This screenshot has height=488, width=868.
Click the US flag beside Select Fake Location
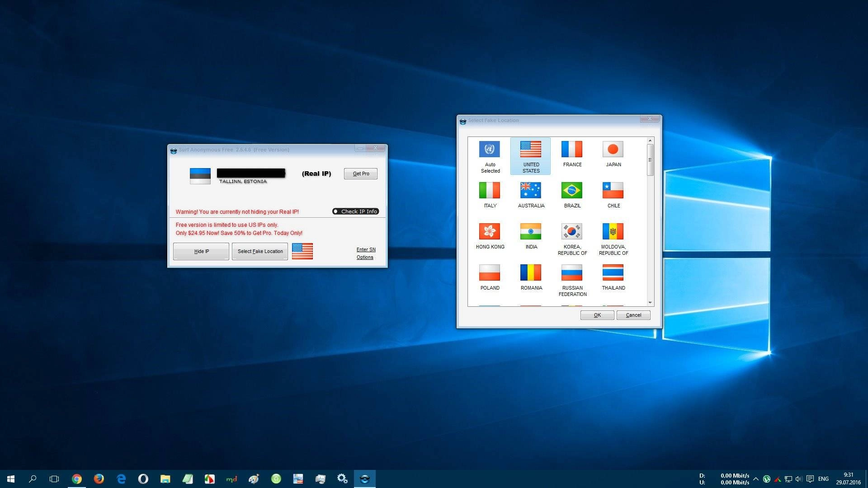(302, 251)
